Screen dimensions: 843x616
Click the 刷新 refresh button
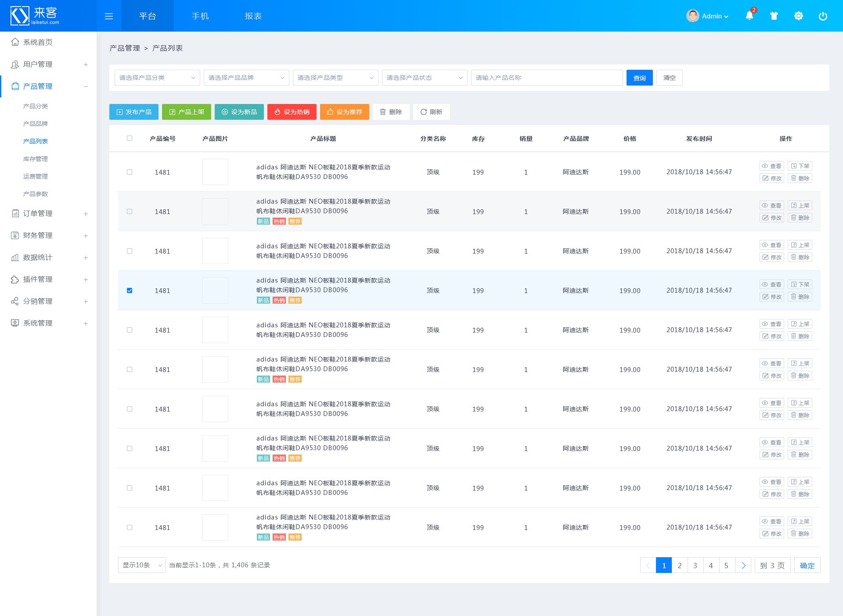tap(432, 112)
